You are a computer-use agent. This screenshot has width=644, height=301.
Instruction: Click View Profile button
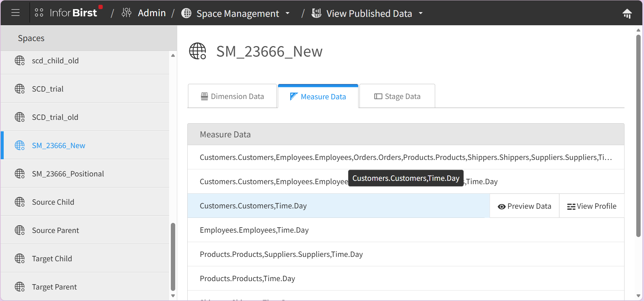[592, 206]
